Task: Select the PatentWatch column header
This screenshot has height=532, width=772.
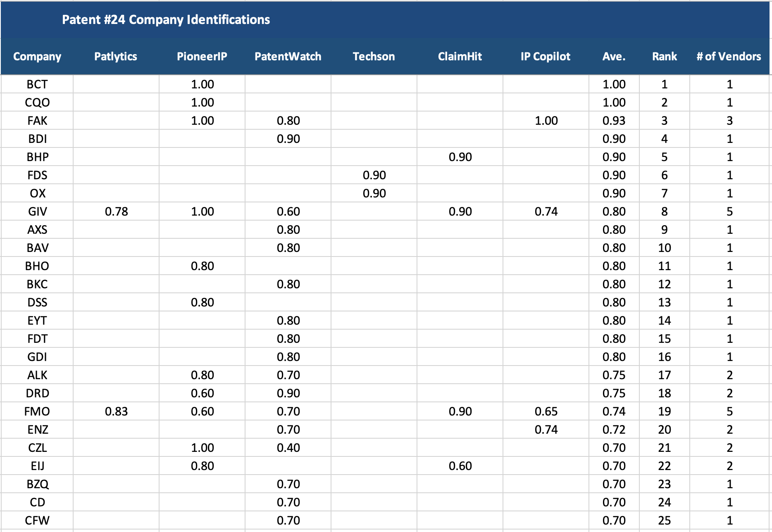Action: [288, 57]
